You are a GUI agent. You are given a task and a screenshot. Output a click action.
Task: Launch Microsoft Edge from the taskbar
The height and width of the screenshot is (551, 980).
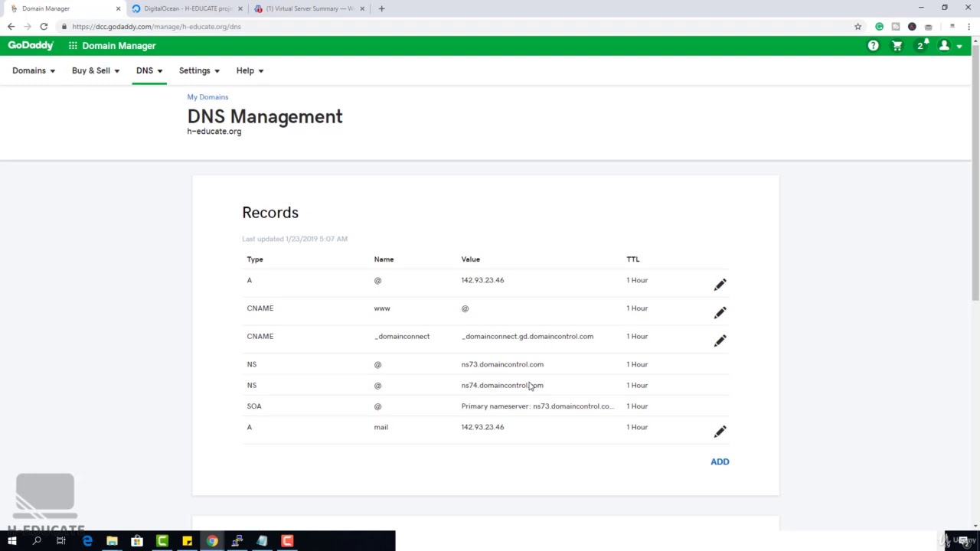coord(87,541)
